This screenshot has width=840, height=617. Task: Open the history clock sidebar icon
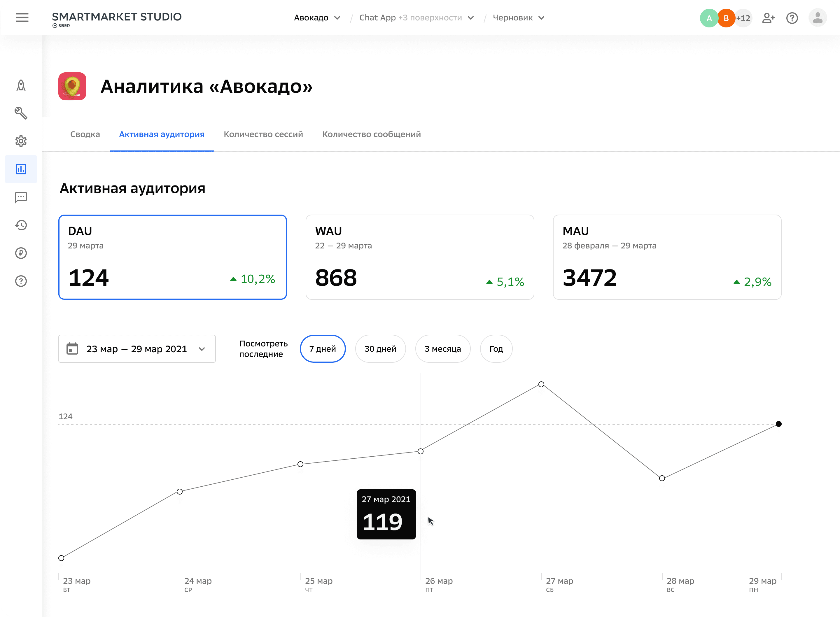(21, 225)
